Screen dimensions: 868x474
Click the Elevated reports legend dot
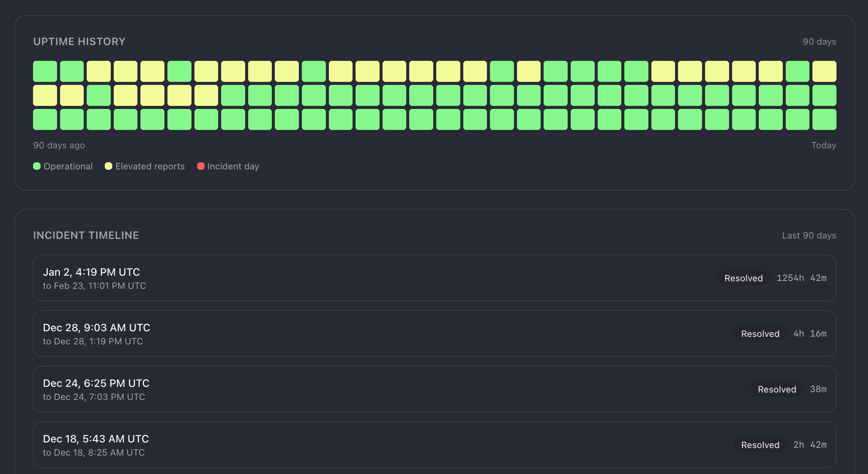109,166
